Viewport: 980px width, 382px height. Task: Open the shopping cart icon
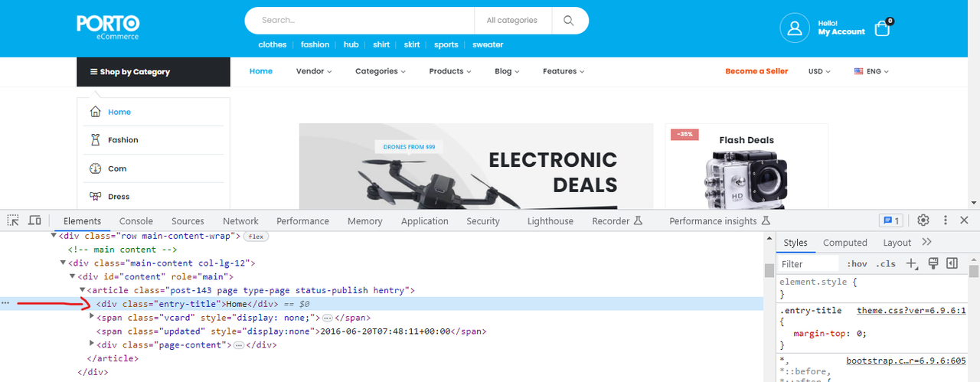(882, 28)
